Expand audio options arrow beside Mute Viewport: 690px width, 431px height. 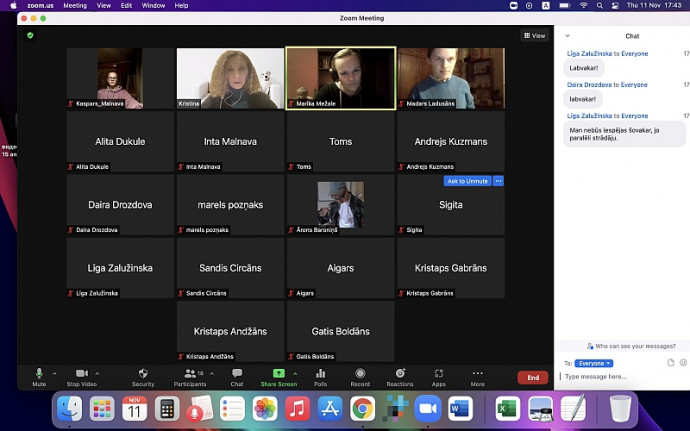[x=54, y=373]
